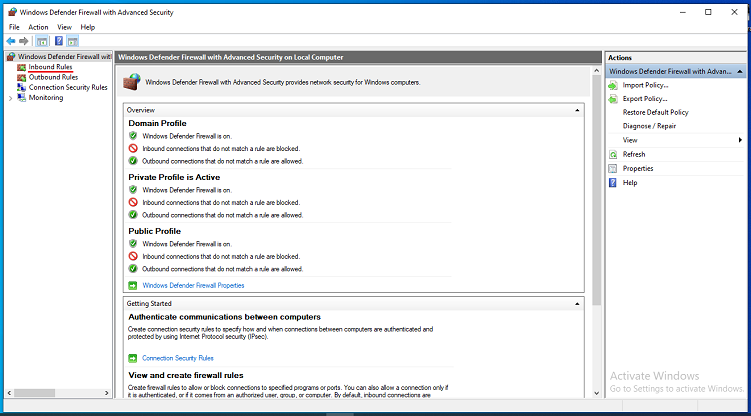
Task: Click Refresh in the Actions pane
Action: pos(634,154)
